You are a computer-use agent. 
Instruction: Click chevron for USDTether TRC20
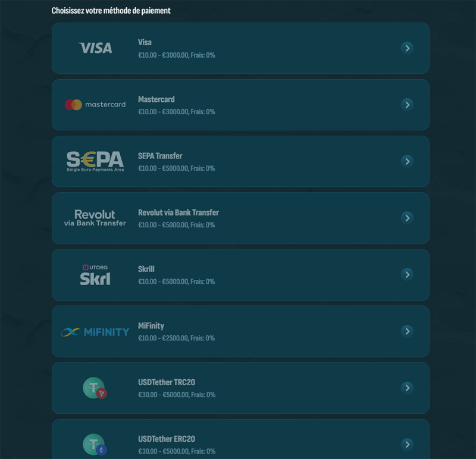pos(407,388)
